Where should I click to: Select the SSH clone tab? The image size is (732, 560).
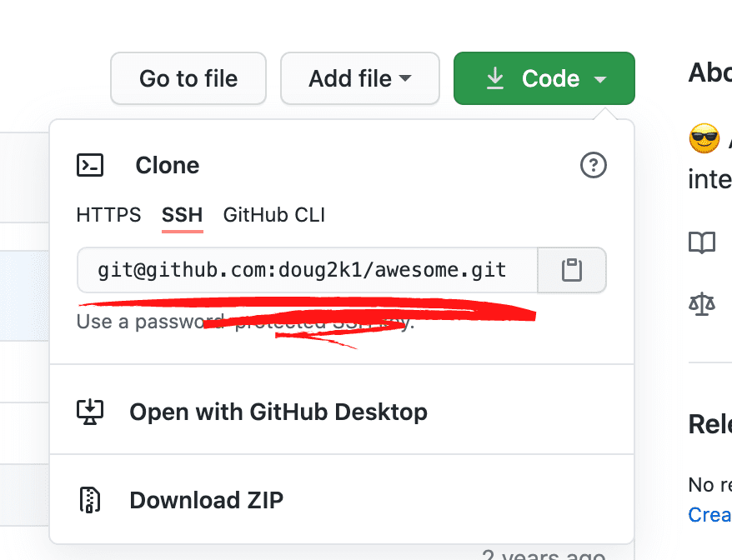(182, 215)
